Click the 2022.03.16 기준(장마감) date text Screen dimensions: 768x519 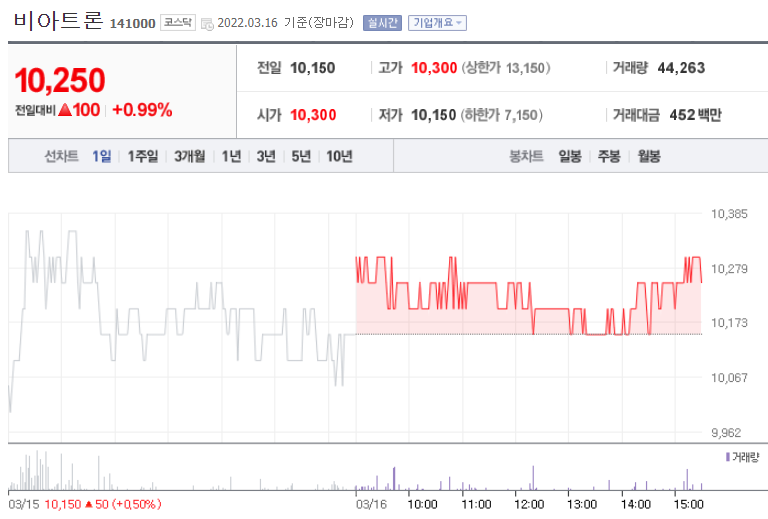pos(286,23)
